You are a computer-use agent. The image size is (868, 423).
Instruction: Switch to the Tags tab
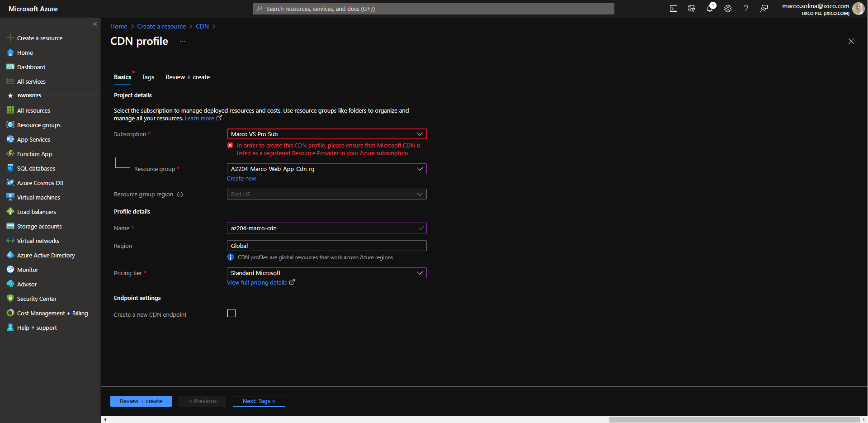point(148,77)
